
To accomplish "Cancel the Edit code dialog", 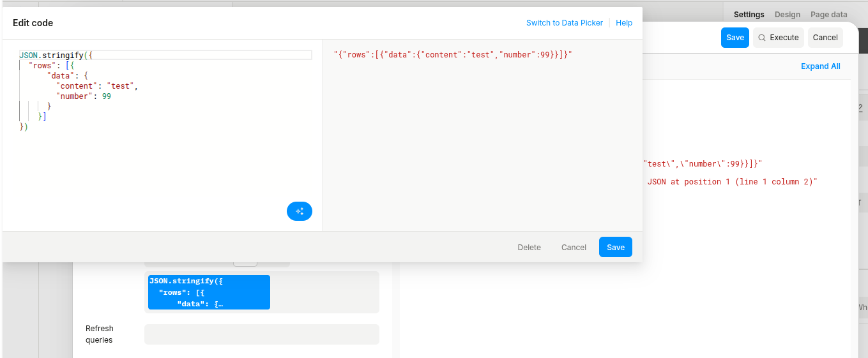I will pos(573,248).
